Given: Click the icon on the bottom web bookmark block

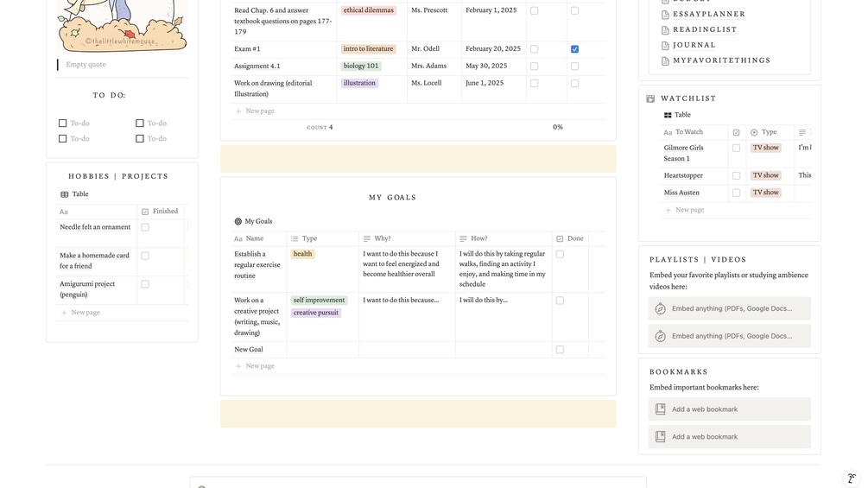Looking at the screenshot, I should tap(661, 437).
